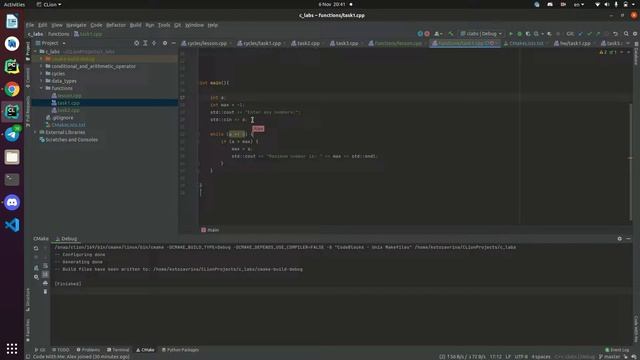The width and height of the screenshot is (640, 360).
Task: Collapse the functions folder
Action: pos(41,88)
